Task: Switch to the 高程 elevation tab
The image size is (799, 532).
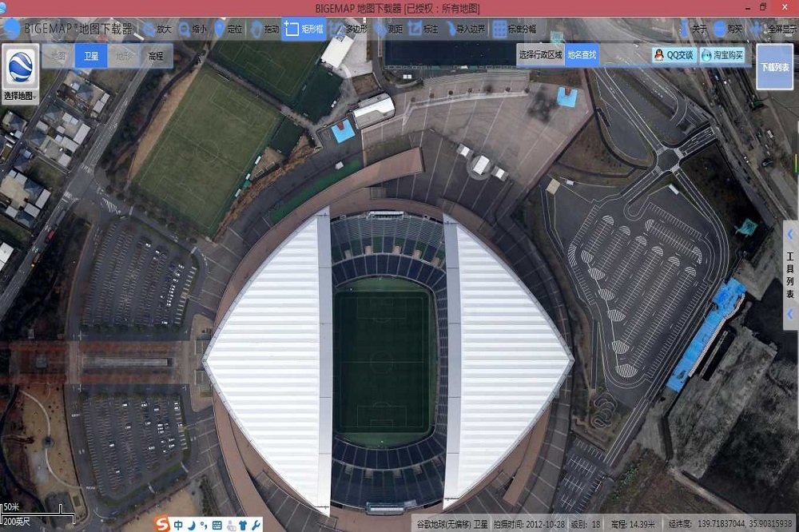Action: [156, 56]
